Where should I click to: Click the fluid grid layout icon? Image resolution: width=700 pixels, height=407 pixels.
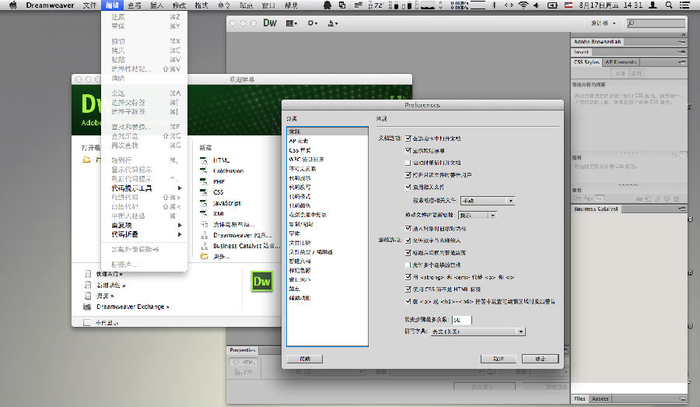204,224
